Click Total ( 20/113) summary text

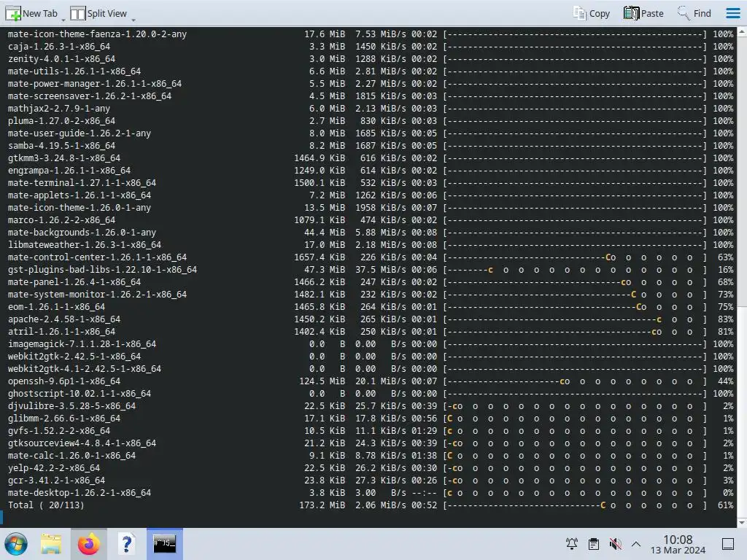(46, 505)
